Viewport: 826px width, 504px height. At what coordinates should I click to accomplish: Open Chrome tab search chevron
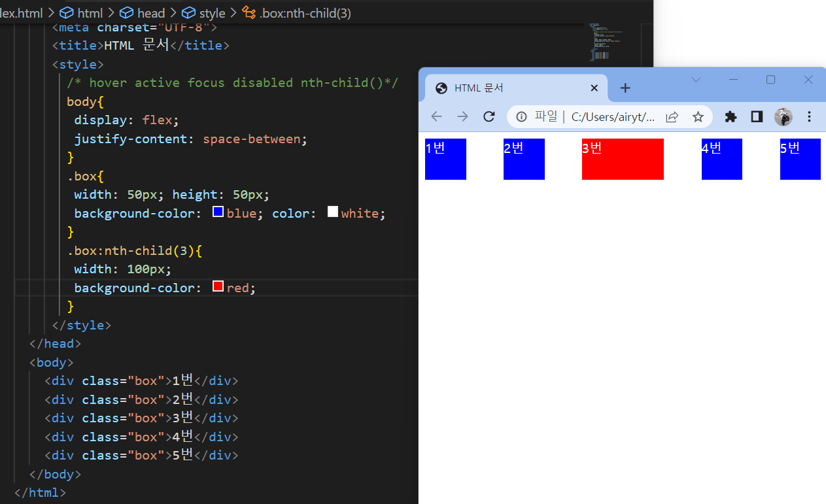696,80
